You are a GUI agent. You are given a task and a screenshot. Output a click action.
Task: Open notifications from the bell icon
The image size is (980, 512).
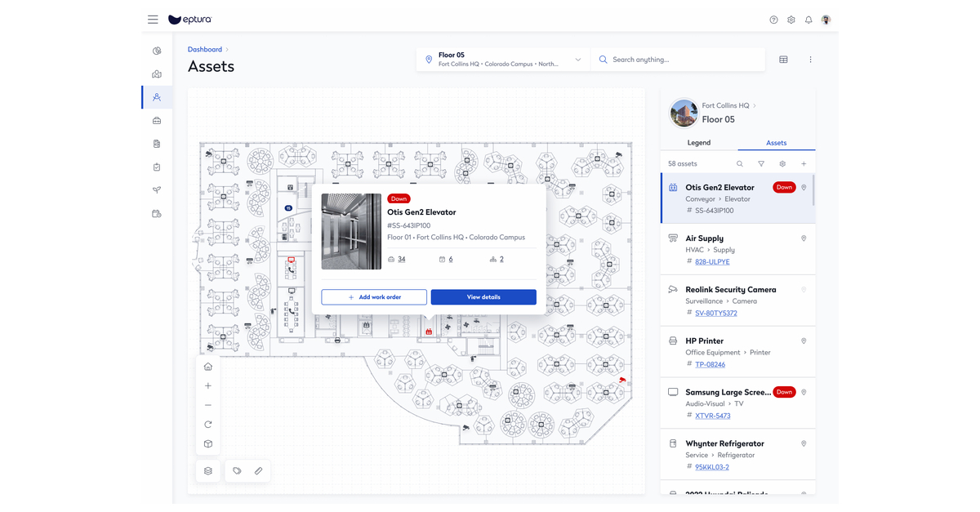[808, 19]
